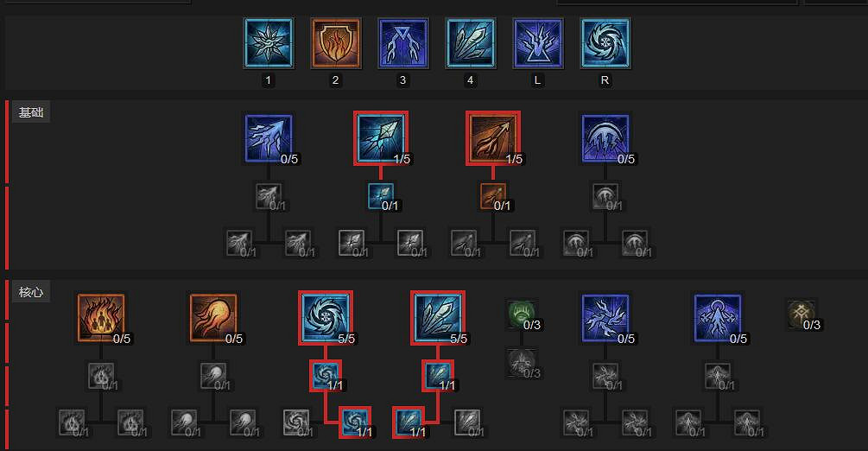Select the lightning skill in slot L

pos(537,43)
